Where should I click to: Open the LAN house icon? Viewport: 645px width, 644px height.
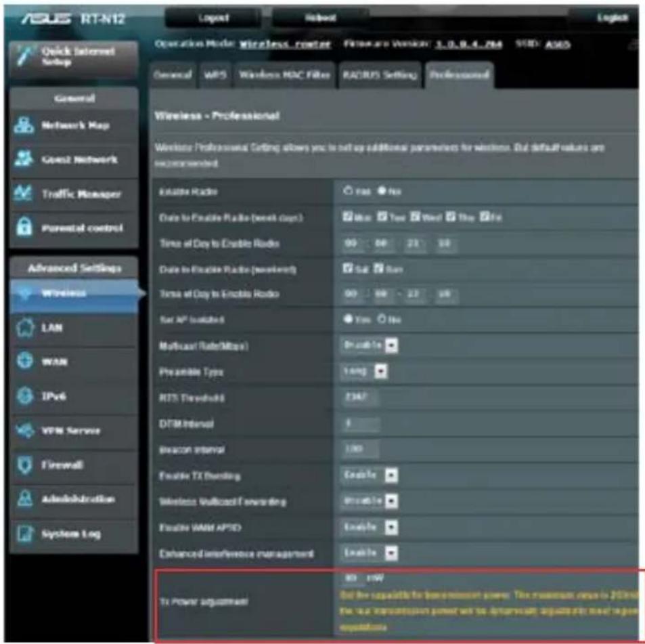pos(25,328)
